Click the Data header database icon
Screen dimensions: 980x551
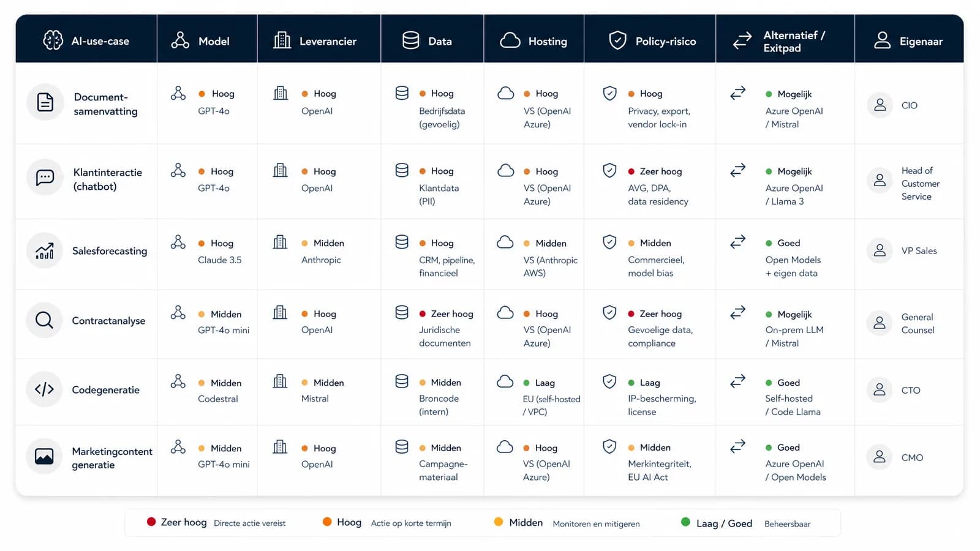click(x=410, y=40)
